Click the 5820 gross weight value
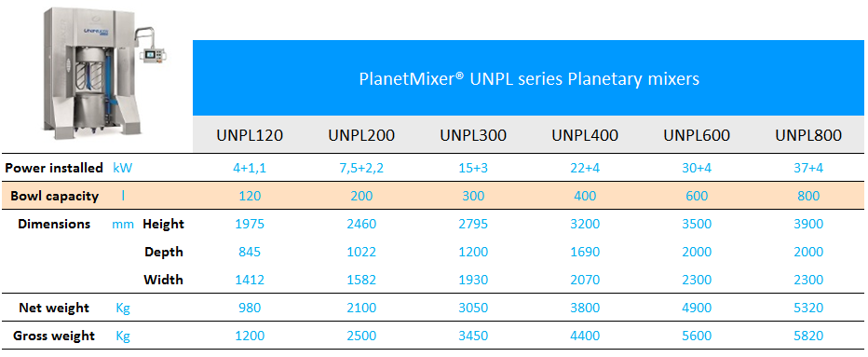The height and width of the screenshot is (357, 868). coord(808,336)
